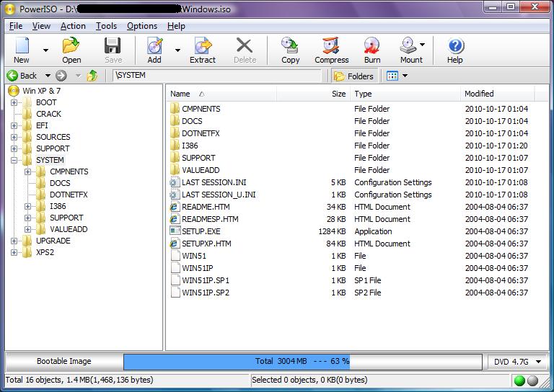Image resolution: width=554 pixels, height=392 pixels.
Task: Click the CMPNENTS folder icon in file list
Action: click(x=175, y=108)
